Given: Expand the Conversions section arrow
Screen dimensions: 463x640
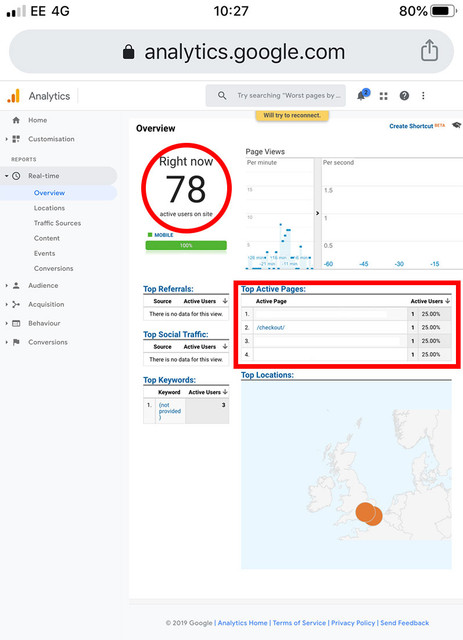Looking at the screenshot, I should (6, 342).
